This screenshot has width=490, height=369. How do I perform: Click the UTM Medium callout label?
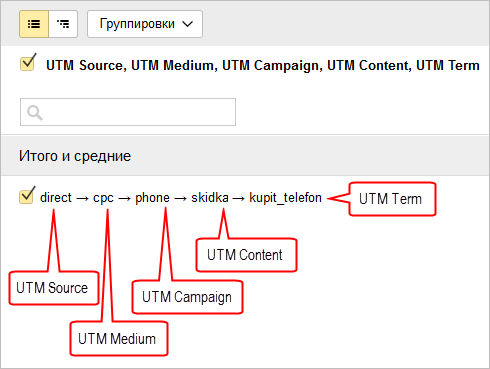[117, 339]
